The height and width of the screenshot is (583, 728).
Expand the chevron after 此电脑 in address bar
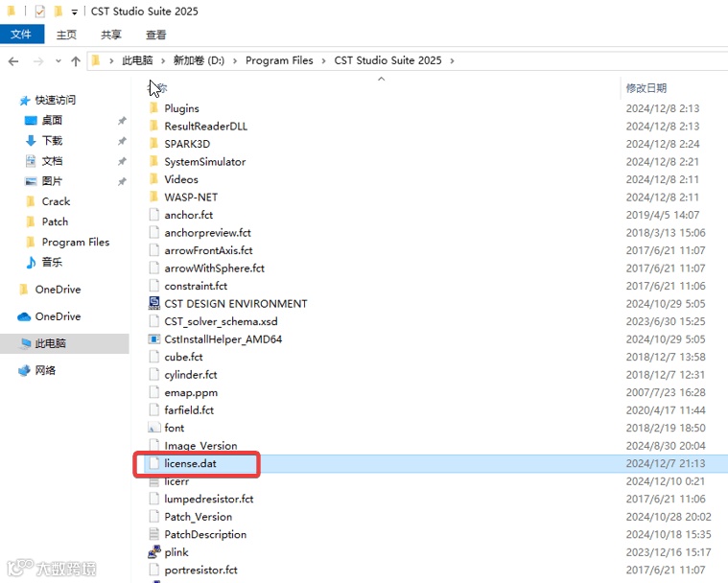163,60
